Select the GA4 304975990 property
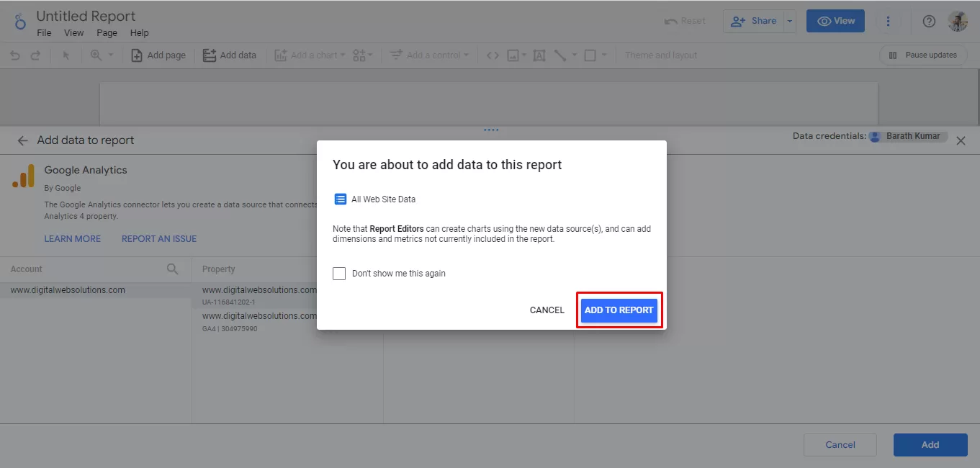Screen dimensions: 980x468 259,321
